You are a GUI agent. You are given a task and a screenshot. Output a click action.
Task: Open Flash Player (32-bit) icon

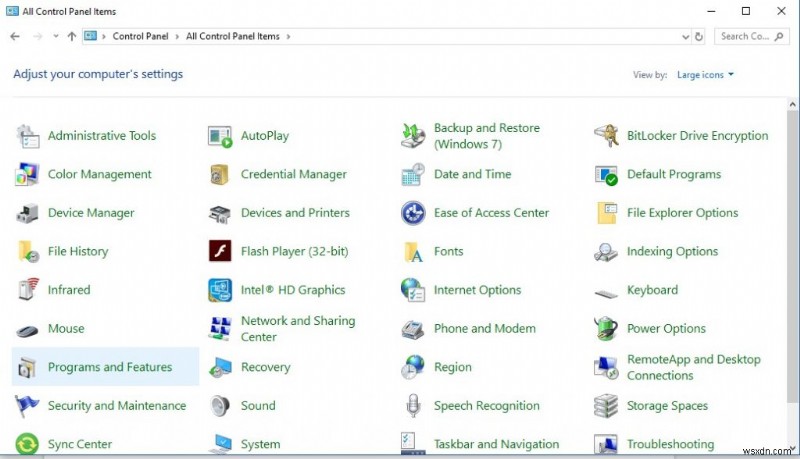(x=220, y=252)
